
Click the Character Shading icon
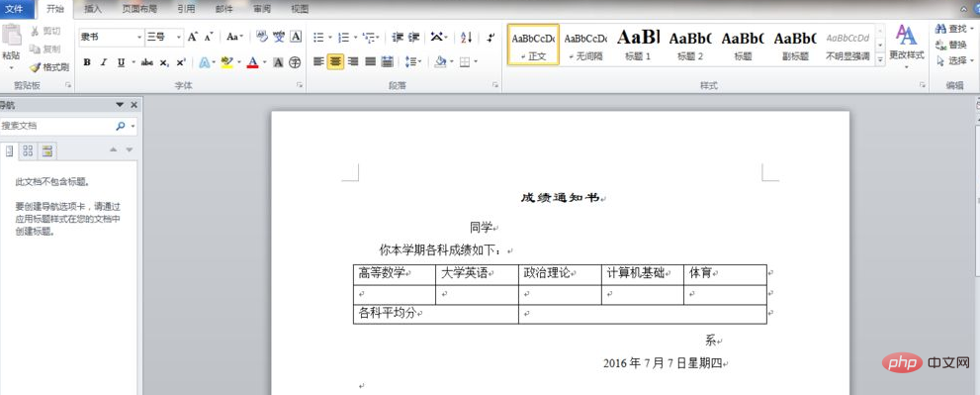click(x=279, y=62)
